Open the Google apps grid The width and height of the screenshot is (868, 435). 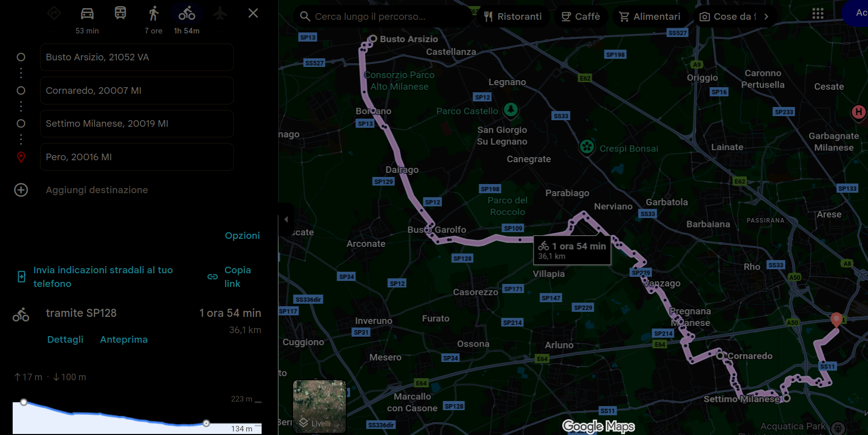(x=817, y=14)
